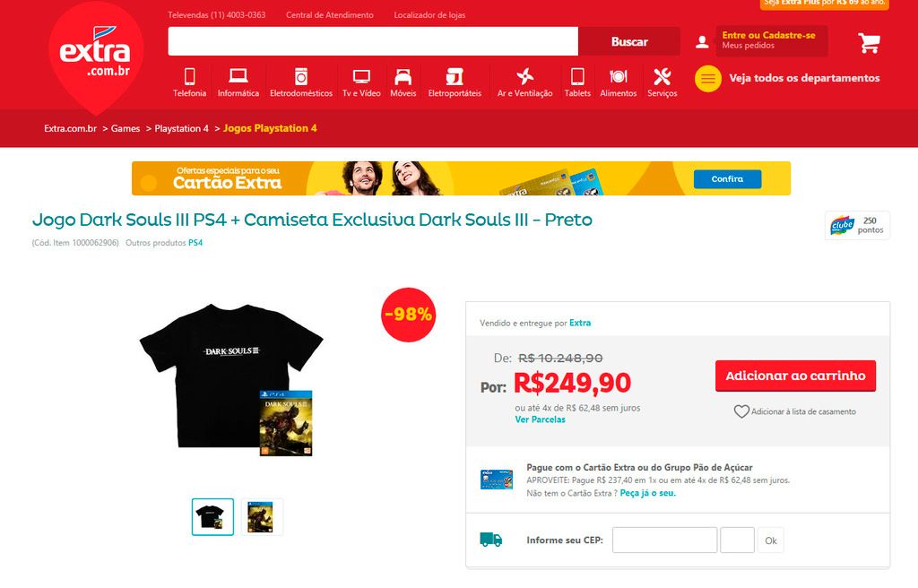Focus the main search input field
Image resolution: width=918 pixels, height=588 pixels.
click(373, 41)
